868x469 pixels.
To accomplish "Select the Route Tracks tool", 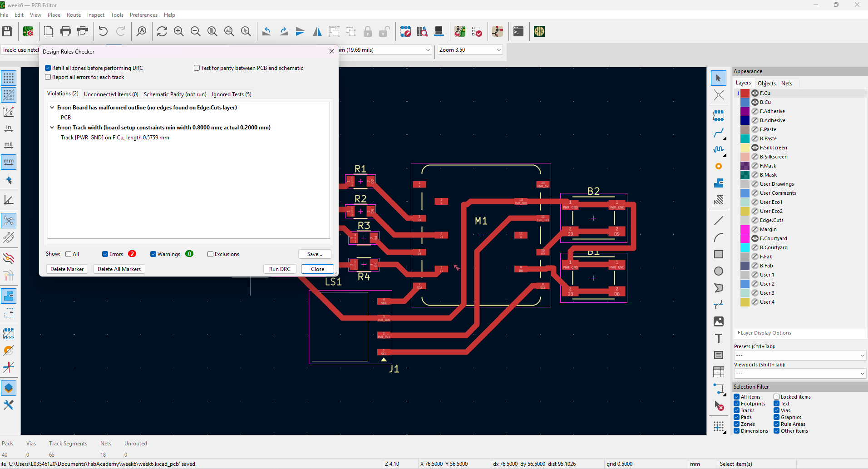I will [718, 133].
